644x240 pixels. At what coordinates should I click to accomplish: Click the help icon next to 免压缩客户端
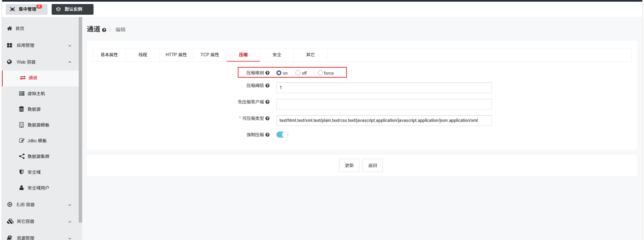point(267,102)
